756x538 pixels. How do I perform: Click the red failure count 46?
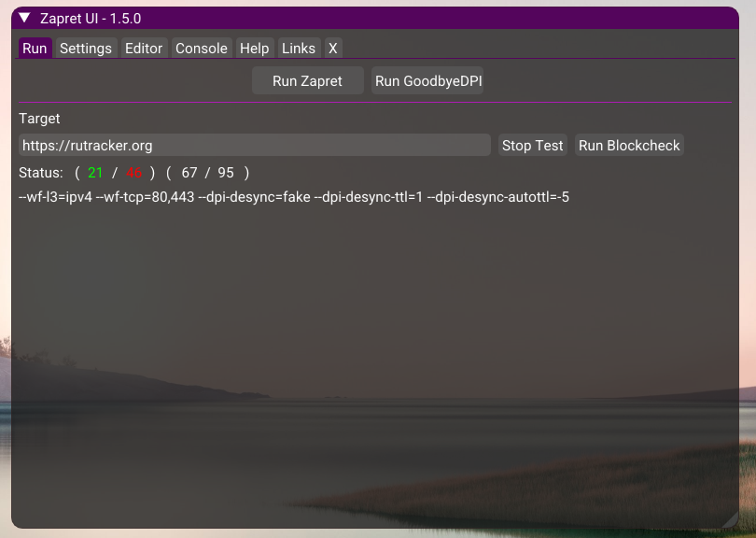coord(134,173)
